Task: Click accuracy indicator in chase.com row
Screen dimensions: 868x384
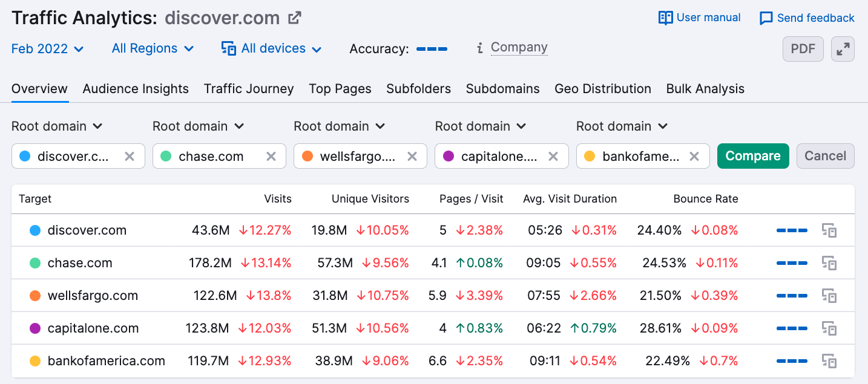Action: click(x=792, y=263)
